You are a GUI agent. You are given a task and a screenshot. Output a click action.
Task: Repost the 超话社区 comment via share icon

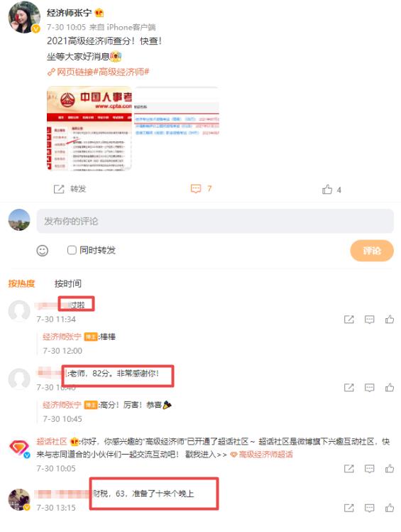pyautogui.click(x=348, y=469)
